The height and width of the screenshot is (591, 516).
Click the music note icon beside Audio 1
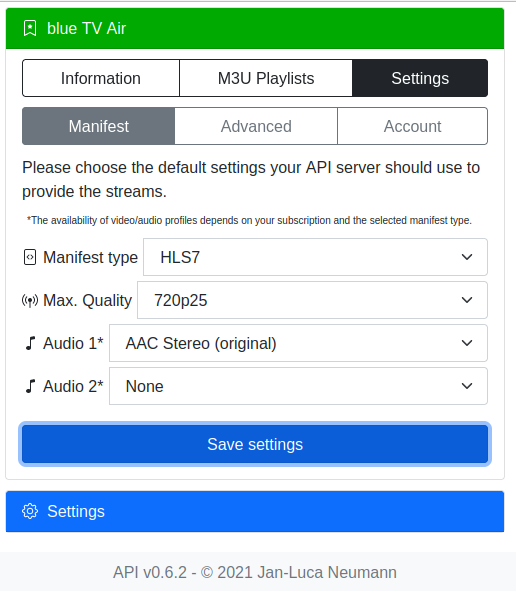tap(30, 343)
